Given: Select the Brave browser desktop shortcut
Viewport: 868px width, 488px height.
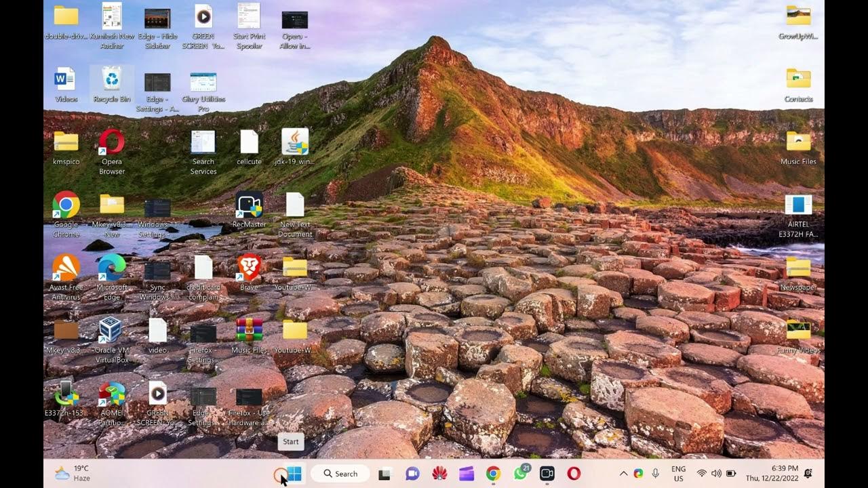Looking at the screenshot, I should coord(249,272).
